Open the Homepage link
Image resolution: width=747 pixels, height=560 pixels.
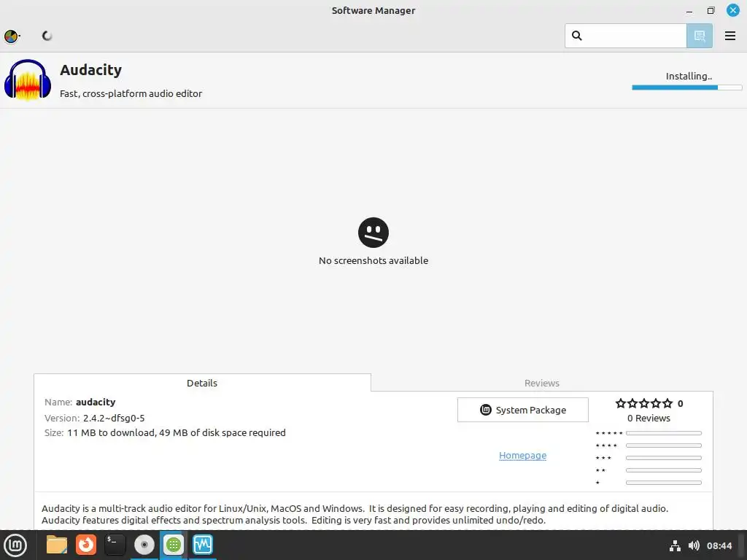522,455
